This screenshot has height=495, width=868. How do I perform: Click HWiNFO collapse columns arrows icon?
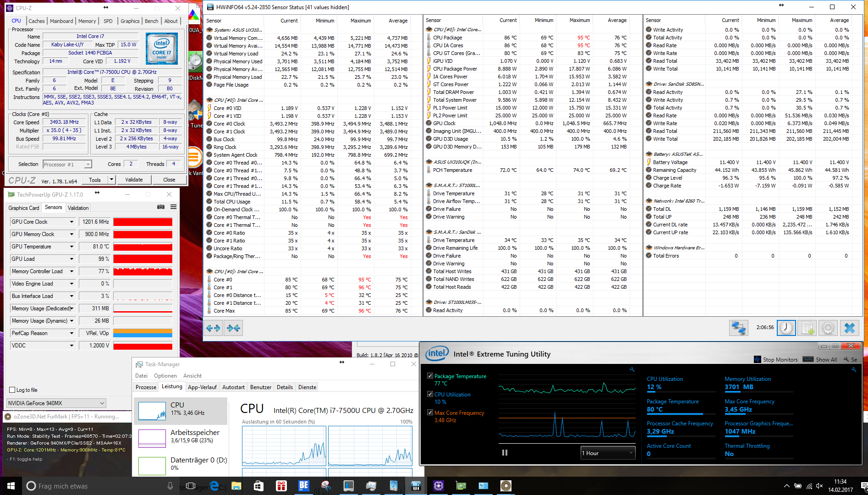pyautogui.click(x=233, y=328)
